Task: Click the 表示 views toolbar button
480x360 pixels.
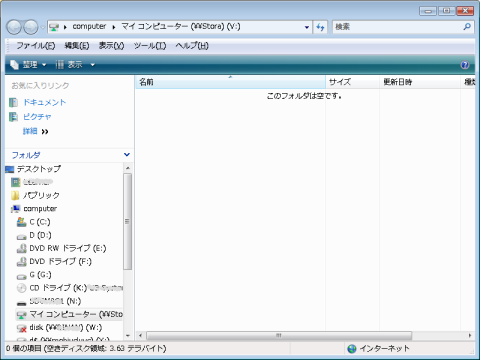Action: (x=69, y=65)
